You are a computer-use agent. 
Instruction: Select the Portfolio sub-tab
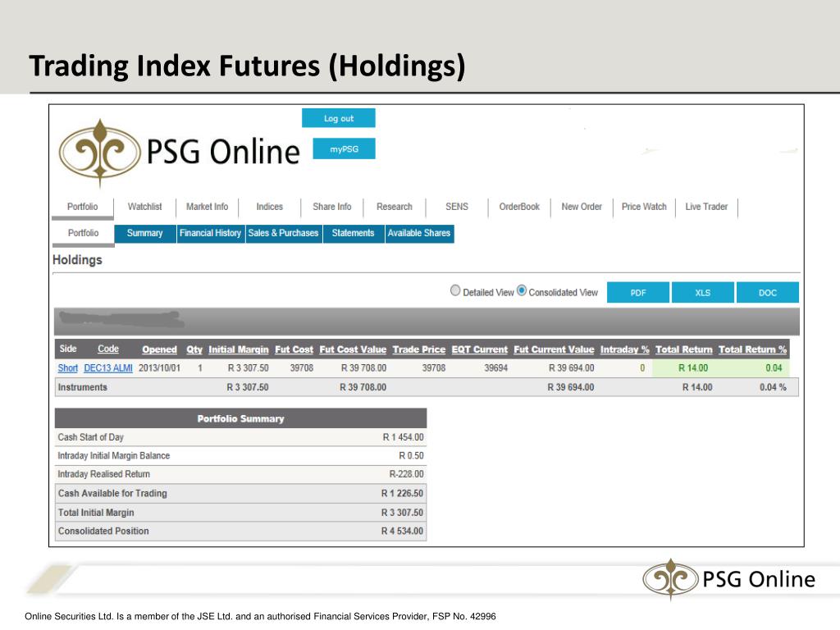tap(83, 234)
